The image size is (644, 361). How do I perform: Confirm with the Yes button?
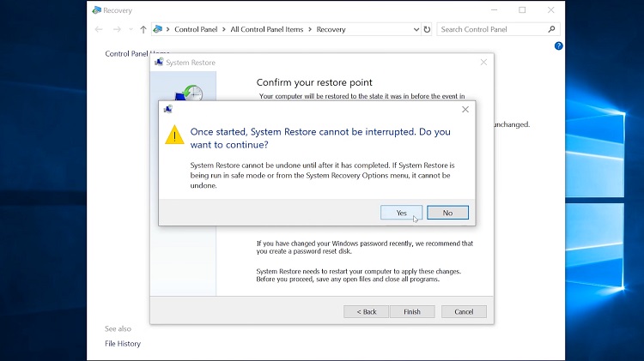[401, 213]
